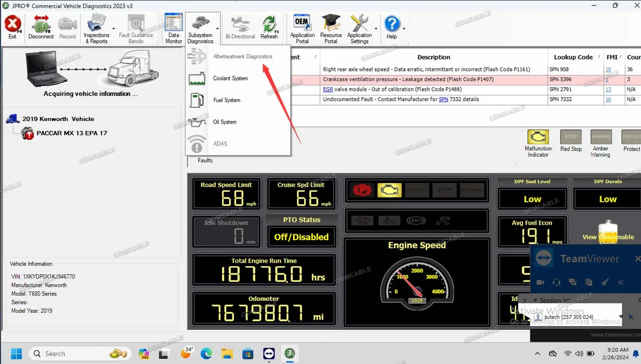Viewport: 641px width, 364px height.
Task: Open Data Monitor tool
Action: (173, 28)
